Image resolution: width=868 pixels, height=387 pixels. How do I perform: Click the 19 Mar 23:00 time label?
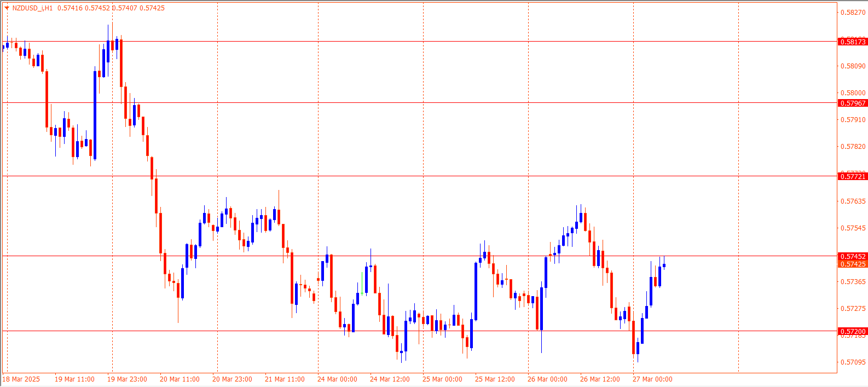(127, 379)
